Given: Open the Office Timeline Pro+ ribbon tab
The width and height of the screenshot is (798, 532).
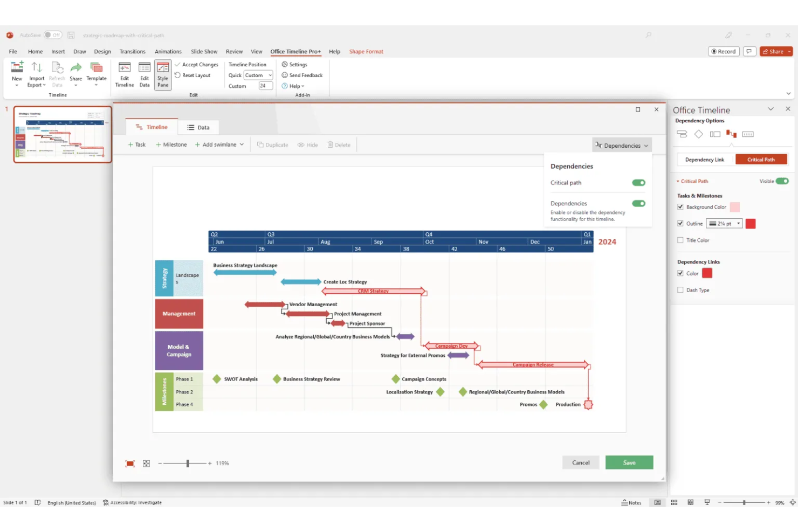Looking at the screenshot, I should 295,51.
